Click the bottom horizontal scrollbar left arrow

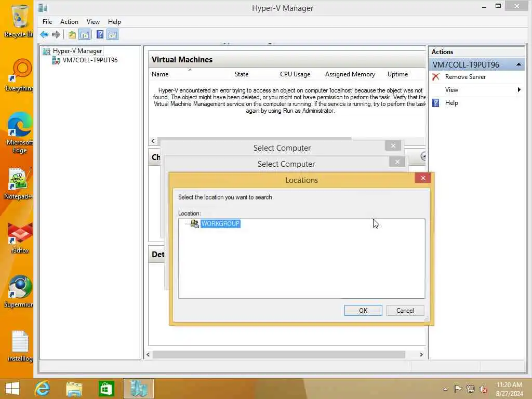148,354
